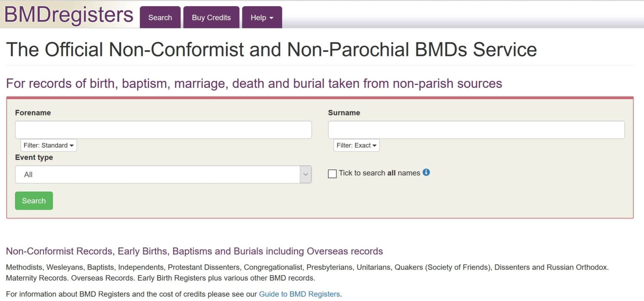
Task: Click the heading 'The Official Non-Conformist and Non-Parochial BMDs Service'
Action: 271,50
